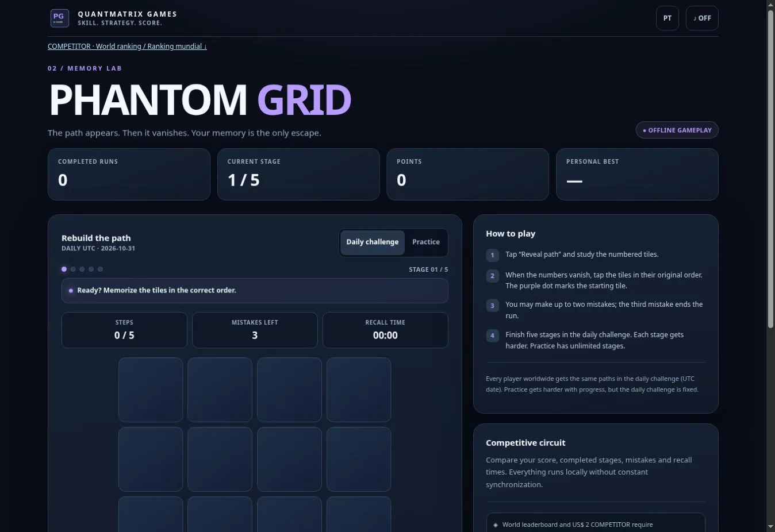Click the "RECALL TIME" timer "00:00"

(x=385, y=330)
